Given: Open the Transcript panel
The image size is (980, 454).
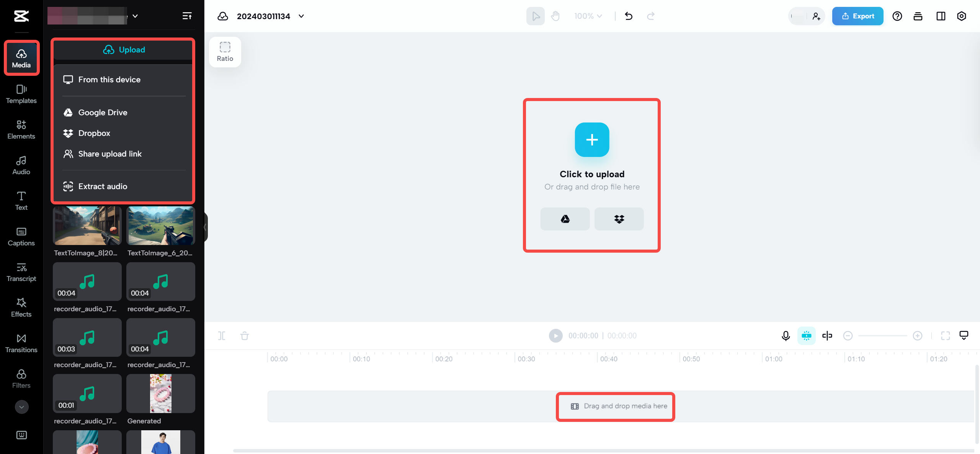Looking at the screenshot, I should [21, 272].
